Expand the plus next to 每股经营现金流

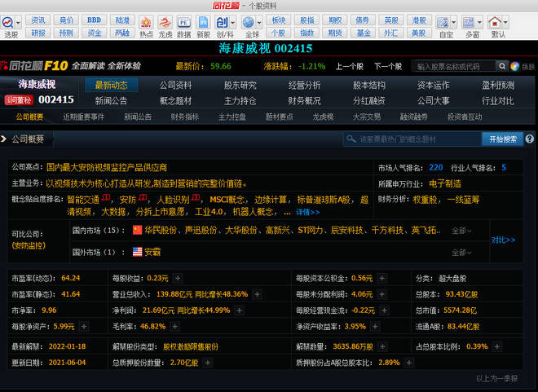pyautogui.click(x=384, y=311)
